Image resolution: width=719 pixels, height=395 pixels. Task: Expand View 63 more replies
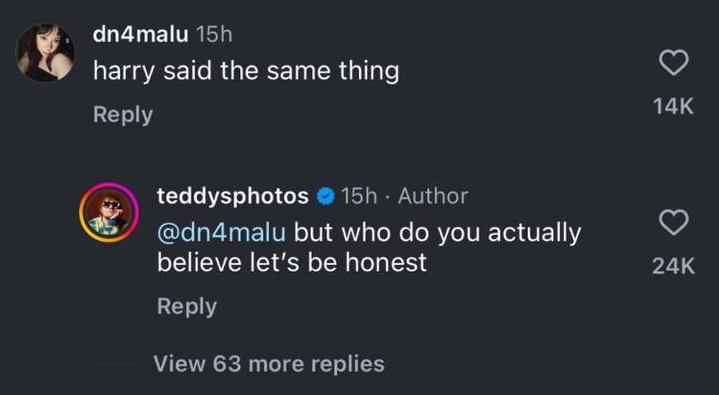tap(269, 364)
